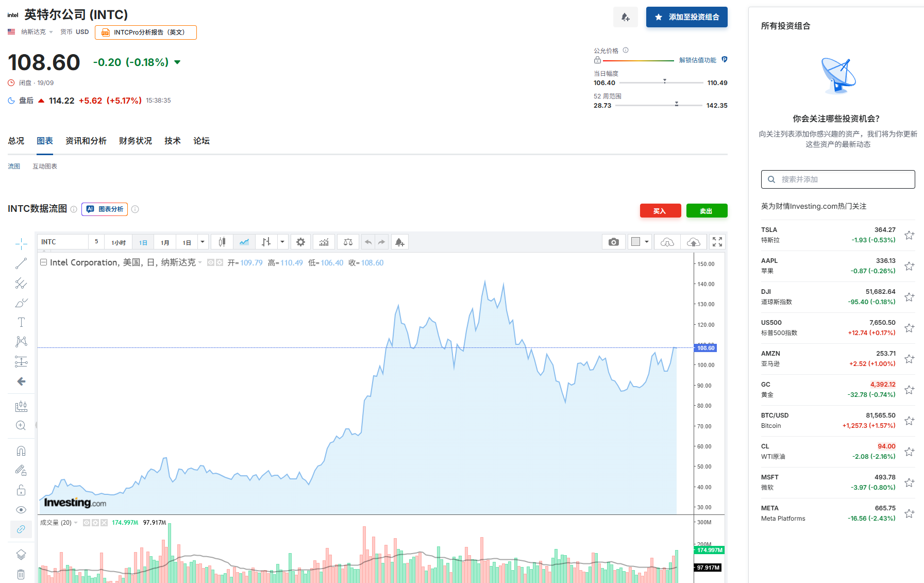Open the indicators menu
This screenshot has width=924, height=583.
click(x=324, y=242)
